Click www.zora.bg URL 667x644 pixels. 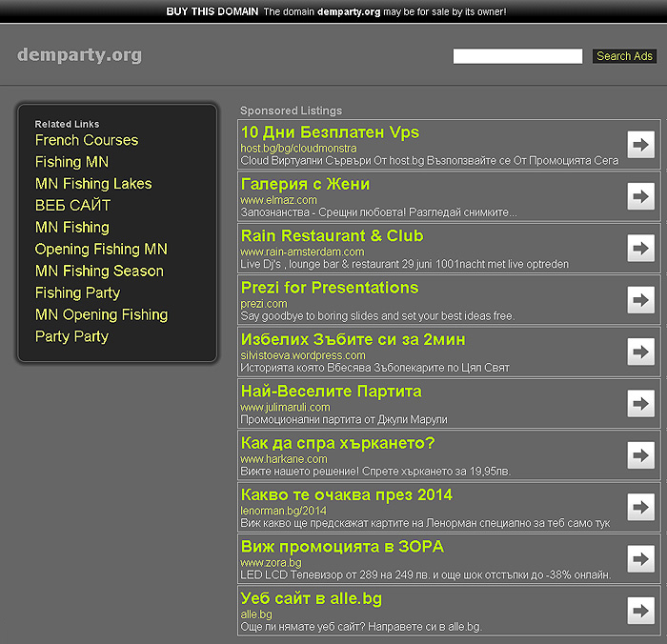tap(271, 562)
